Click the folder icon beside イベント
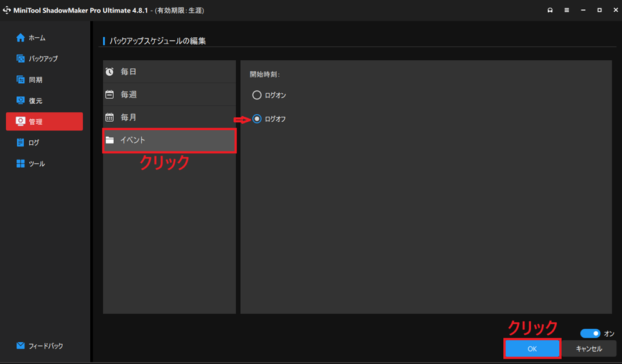Viewport: 622px width, 364px height. pos(109,140)
